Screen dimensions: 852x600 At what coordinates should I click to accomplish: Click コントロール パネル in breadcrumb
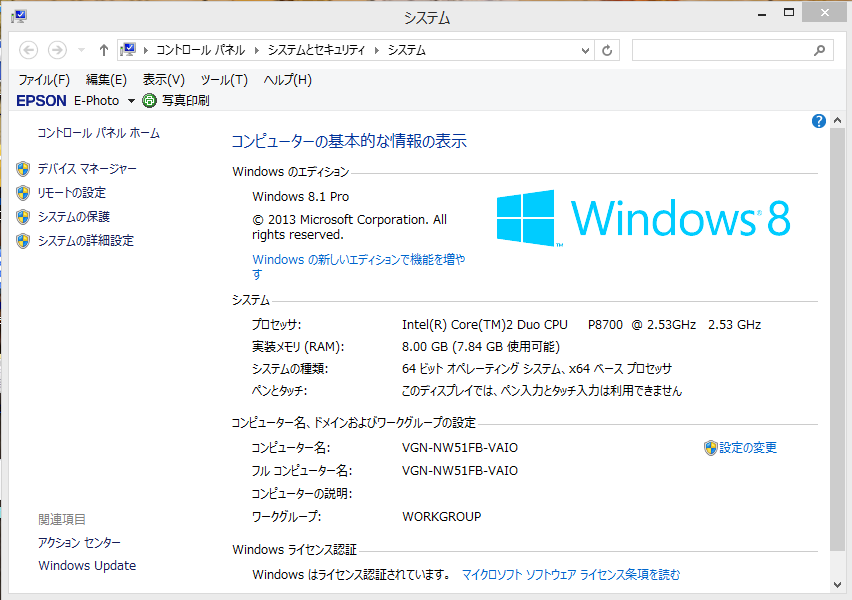tap(201, 51)
